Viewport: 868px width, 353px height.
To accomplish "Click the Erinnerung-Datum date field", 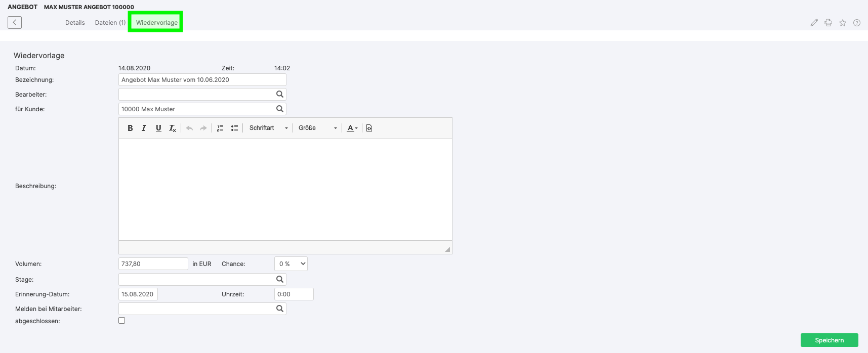I will point(138,294).
